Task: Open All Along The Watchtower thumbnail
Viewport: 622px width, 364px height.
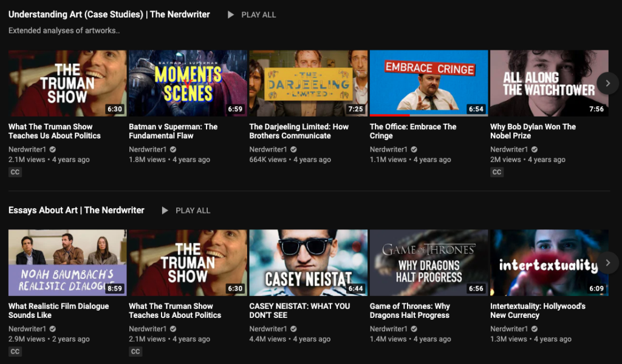Action: coord(549,83)
